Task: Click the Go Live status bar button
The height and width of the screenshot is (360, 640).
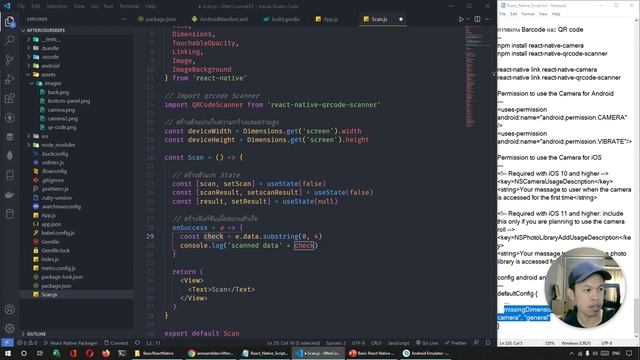Action: [x=427, y=343]
